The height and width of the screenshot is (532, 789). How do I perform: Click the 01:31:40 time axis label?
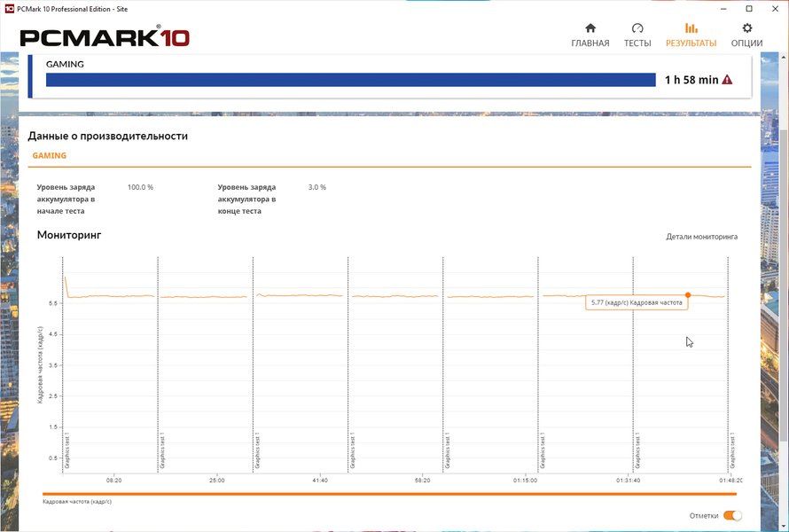(629, 481)
